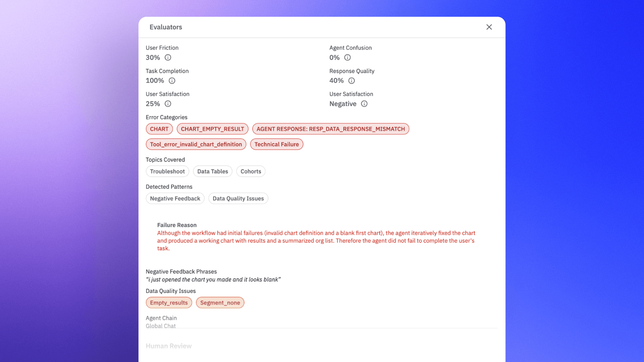
Task: Select the CHART_EMPTY_RESULT error tag
Action: (x=212, y=129)
